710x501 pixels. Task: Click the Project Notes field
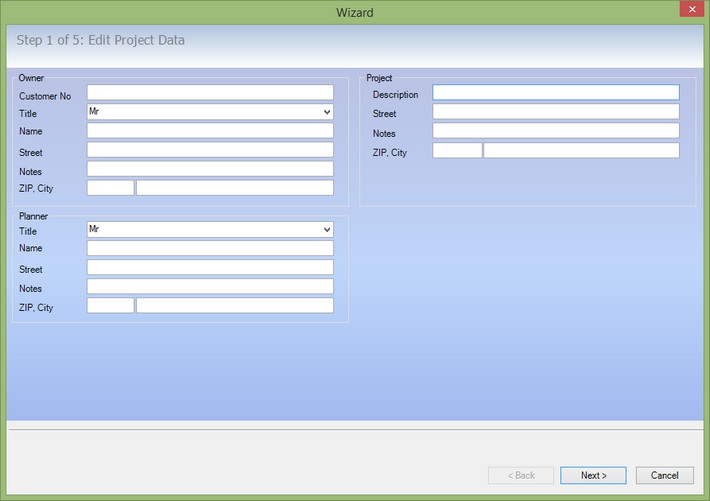click(556, 131)
